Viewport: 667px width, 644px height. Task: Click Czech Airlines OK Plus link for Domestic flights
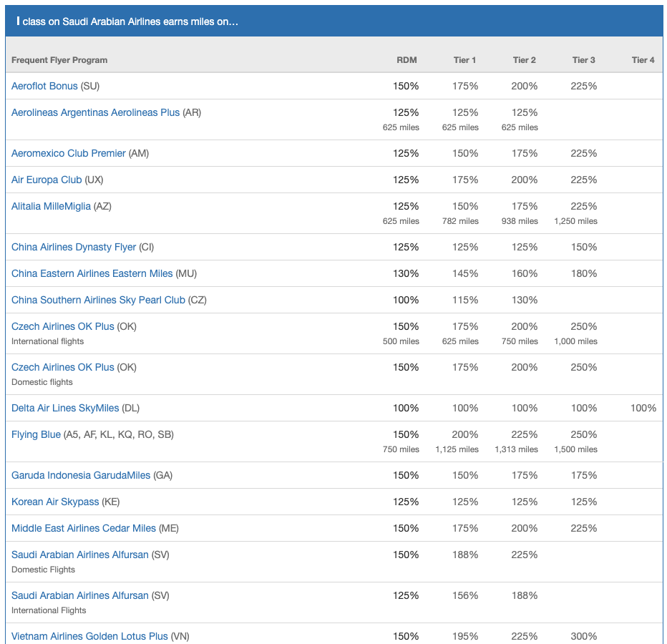click(x=63, y=367)
